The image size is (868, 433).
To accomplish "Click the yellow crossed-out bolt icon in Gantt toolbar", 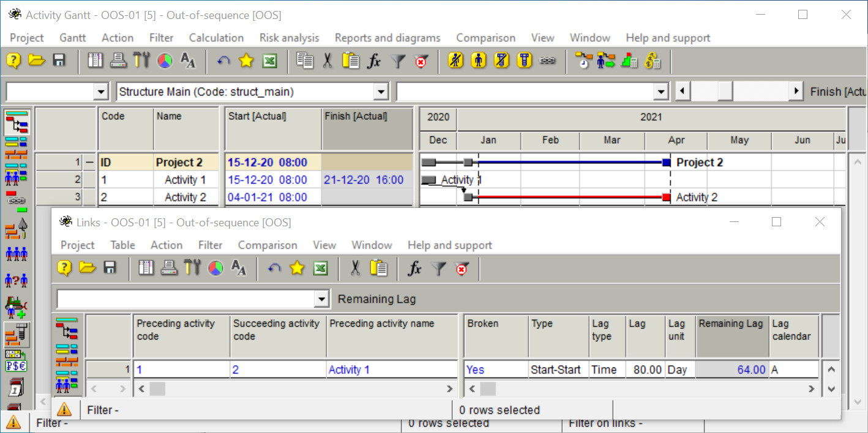I will pos(501,61).
